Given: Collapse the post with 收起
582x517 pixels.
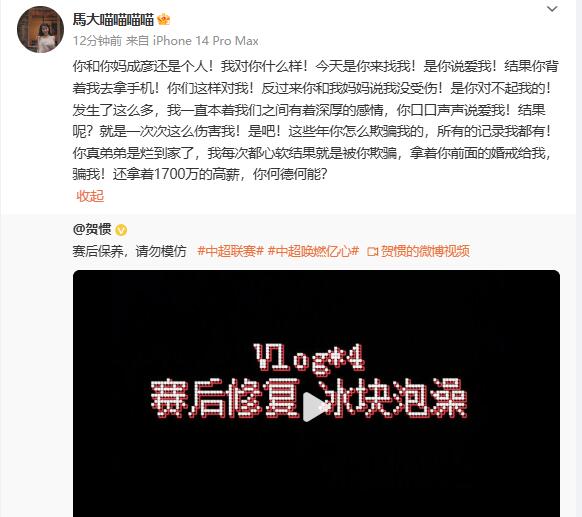Looking at the screenshot, I should click(x=90, y=196).
